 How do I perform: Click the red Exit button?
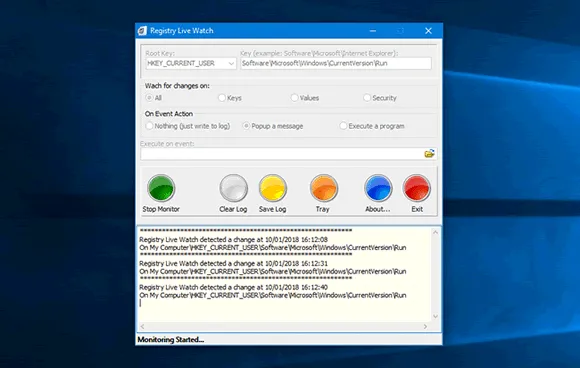click(x=417, y=188)
